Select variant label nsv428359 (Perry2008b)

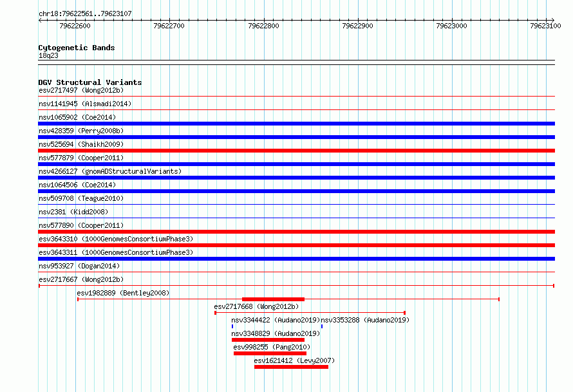coord(81,131)
